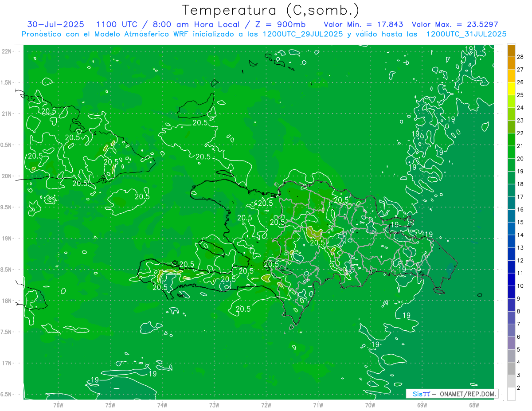
Task: Click the longitude axis label "71W"
Action: pos(318,405)
